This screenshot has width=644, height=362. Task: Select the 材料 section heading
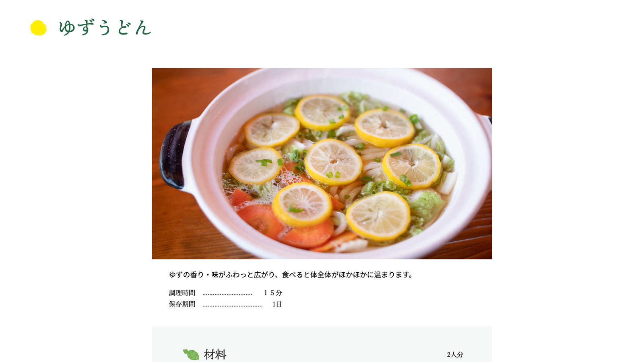pos(215,354)
